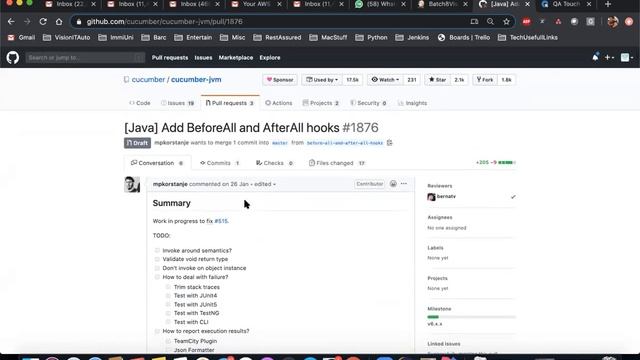The height and width of the screenshot is (360, 640).
Task: Open the Watch dropdown
Action: tap(385, 80)
